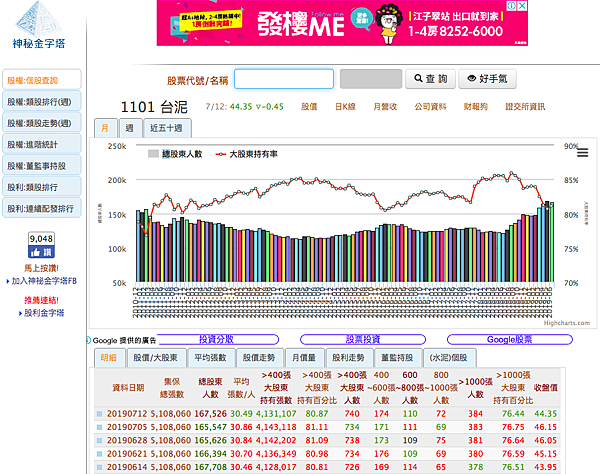
Task: Click the 神秘金字塔 pyramid logo
Action: pyautogui.click(x=39, y=25)
